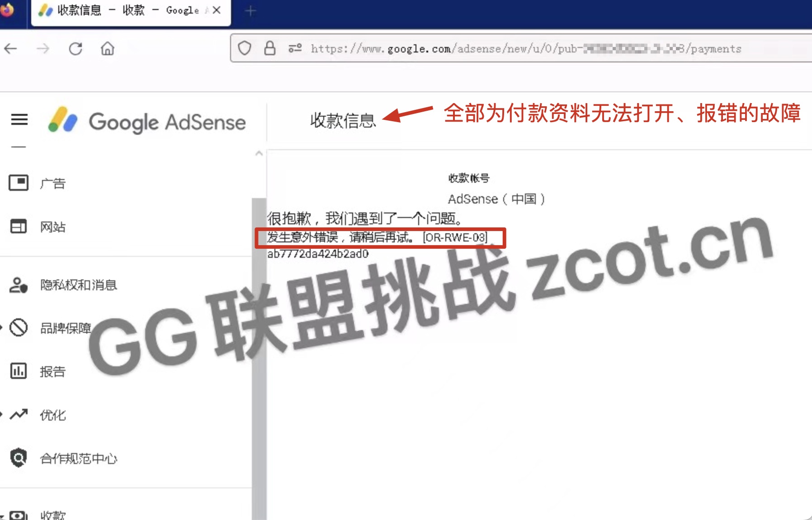Expand the 品牌保障 submenu arrow
812x520 pixels.
(x=1, y=327)
